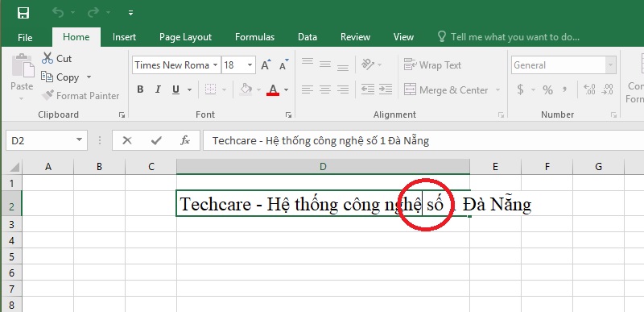Viewport: 644px width, 312px height.
Task: Click Increase Font Size icon
Action: point(266,64)
